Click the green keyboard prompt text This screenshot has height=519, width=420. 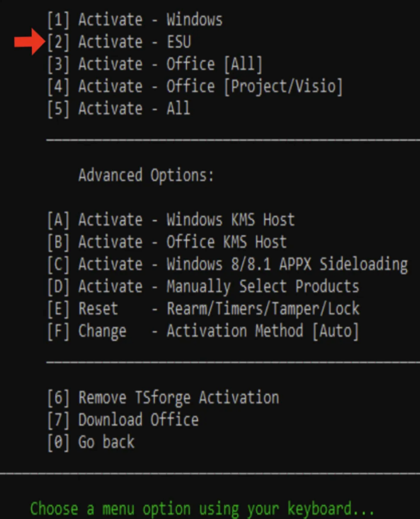(202, 509)
